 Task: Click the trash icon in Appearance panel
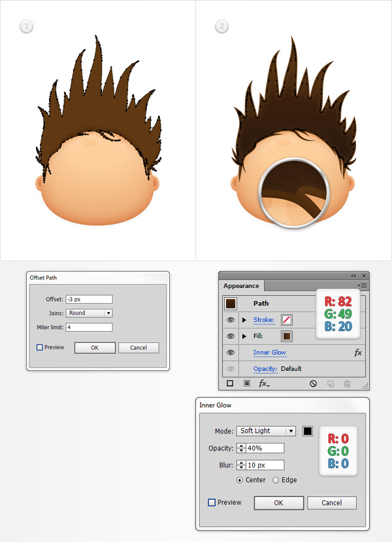[x=347, y=384]
